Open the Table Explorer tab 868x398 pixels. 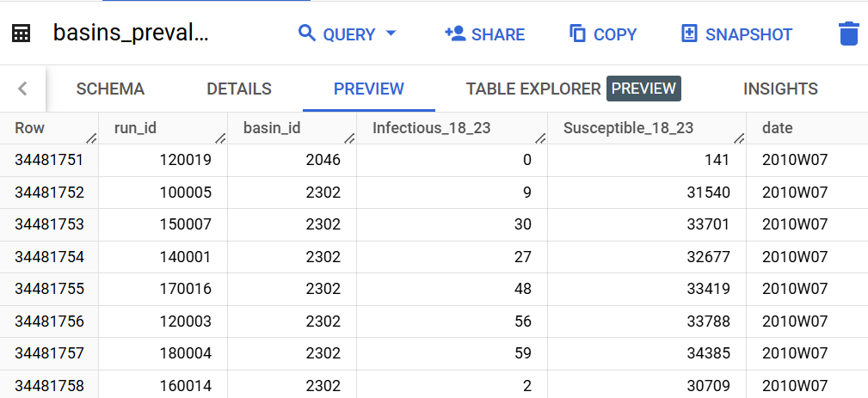pyautogui.click(x=532, y=89)
